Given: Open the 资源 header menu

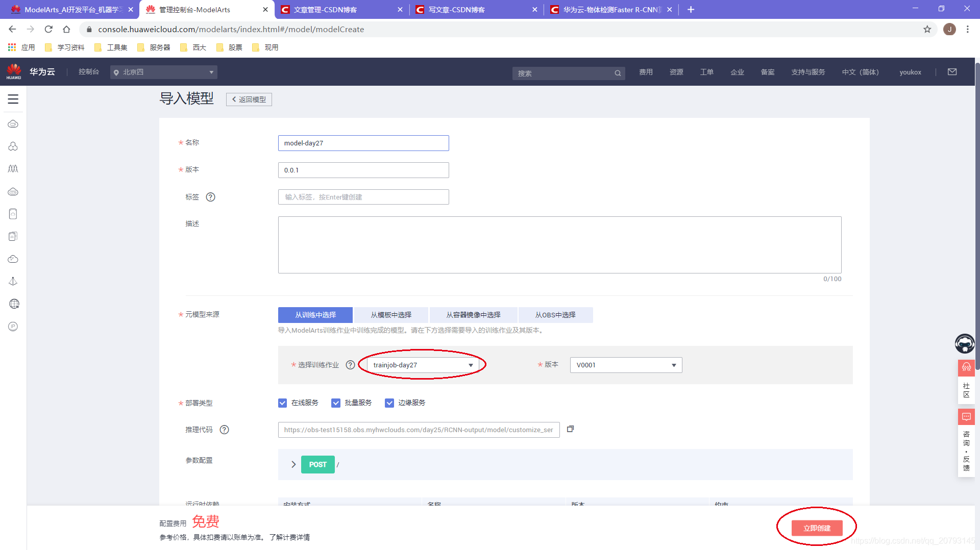Looking at the screenshot, I should pos(676,72).
